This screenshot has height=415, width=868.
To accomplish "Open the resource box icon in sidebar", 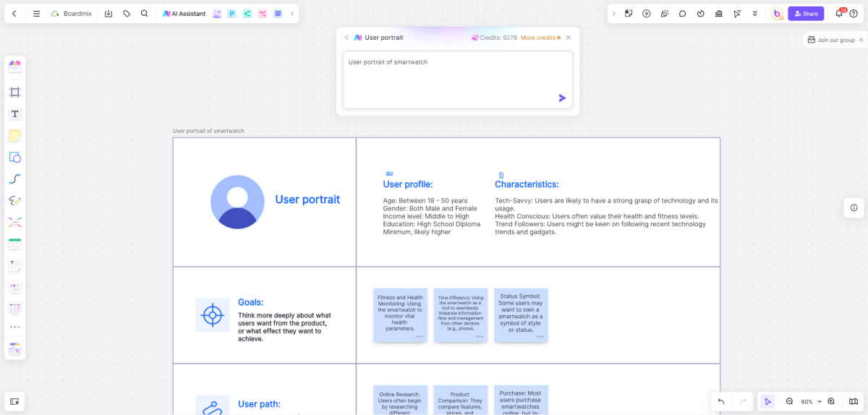I will click(x=14, y=348).
